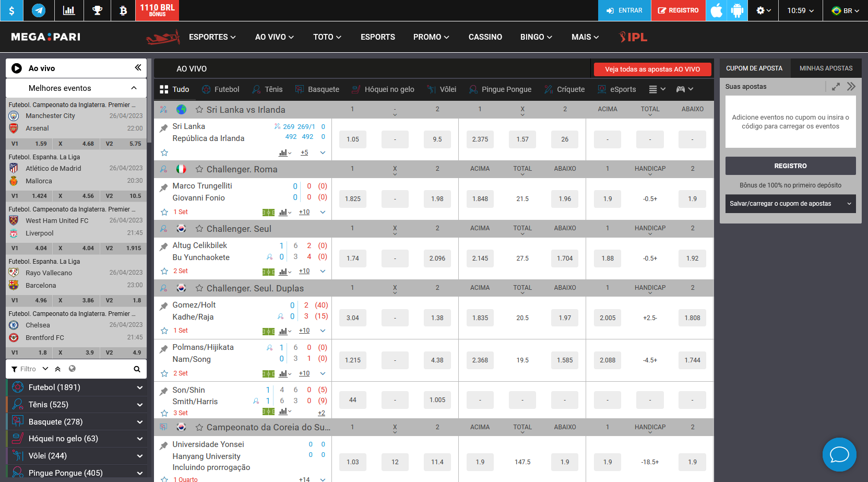Click Veja todas as apostas AO VIVO

(x=652, y=69)
